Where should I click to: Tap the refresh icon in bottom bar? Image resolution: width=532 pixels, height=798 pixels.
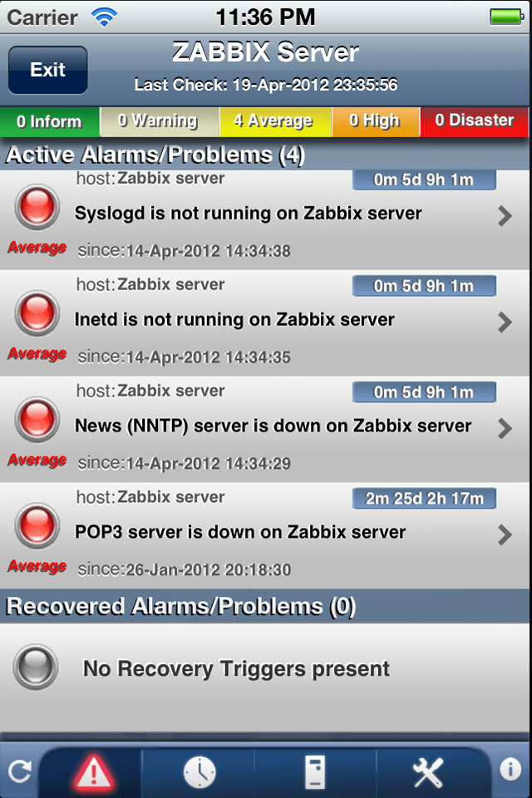20,771
